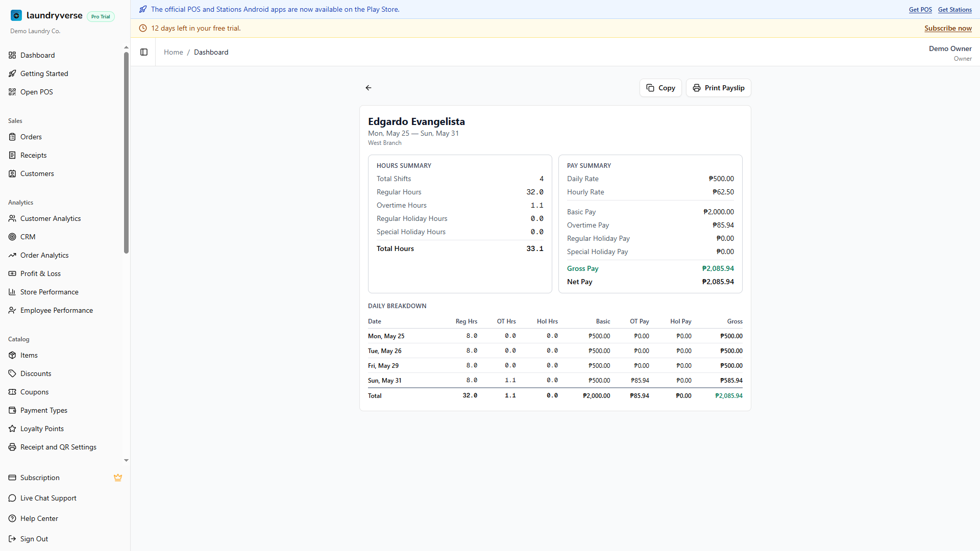Select the Sun, May 31 breakdown row
Screen dimensions: 980x551
tap(555, 381)
